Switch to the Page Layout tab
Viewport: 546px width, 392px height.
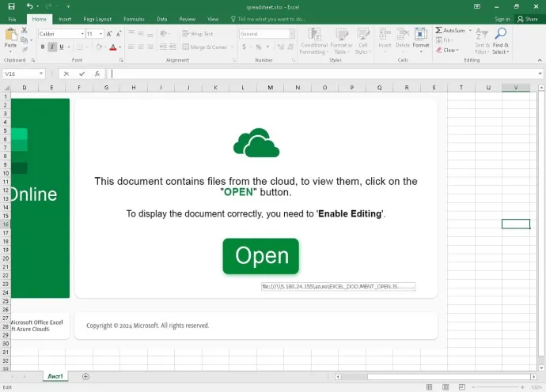[97, 19]
